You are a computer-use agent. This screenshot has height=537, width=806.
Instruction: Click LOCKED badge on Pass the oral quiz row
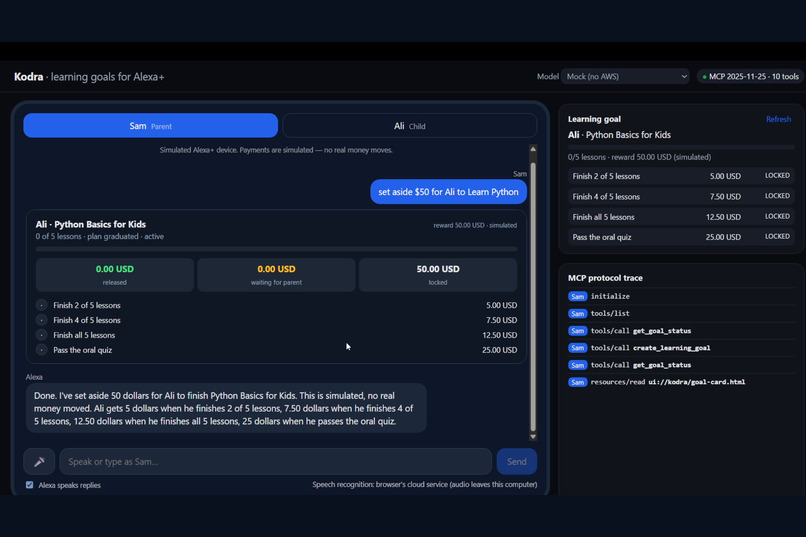[777, 236]
